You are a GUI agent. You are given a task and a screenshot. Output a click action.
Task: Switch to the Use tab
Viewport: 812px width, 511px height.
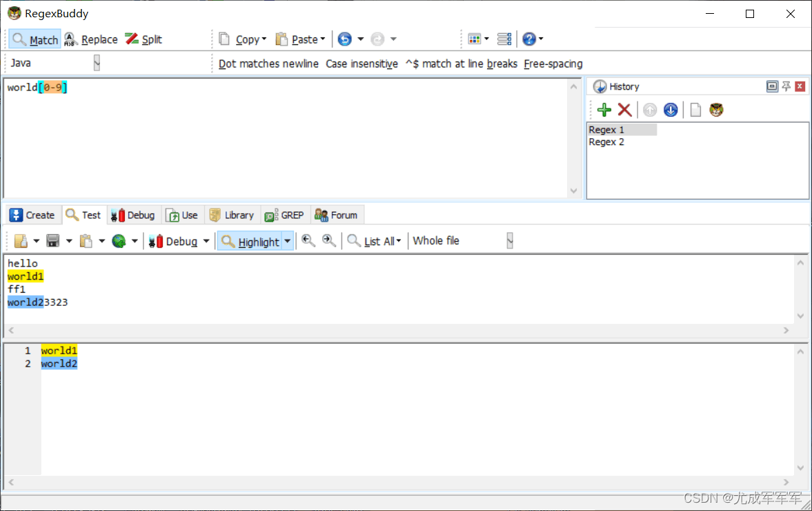click(x=181, y=215)
